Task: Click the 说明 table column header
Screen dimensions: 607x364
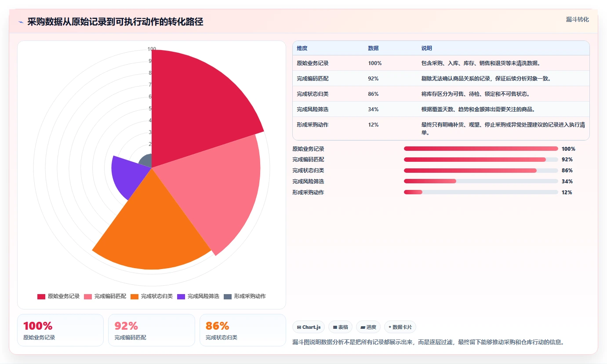Action: pyautogui.click(x=426, y=48)
